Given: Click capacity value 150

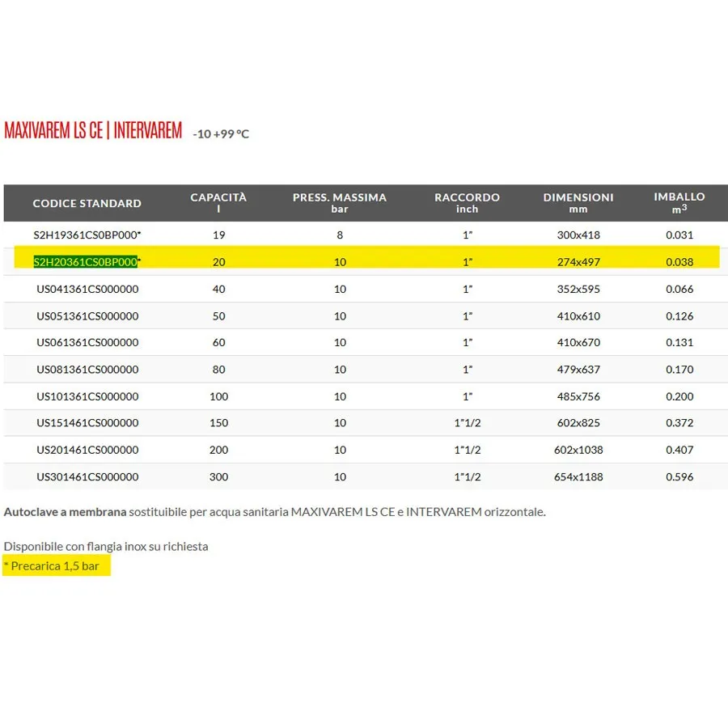Looking at the screenshot, I should (x=218, y=423).
